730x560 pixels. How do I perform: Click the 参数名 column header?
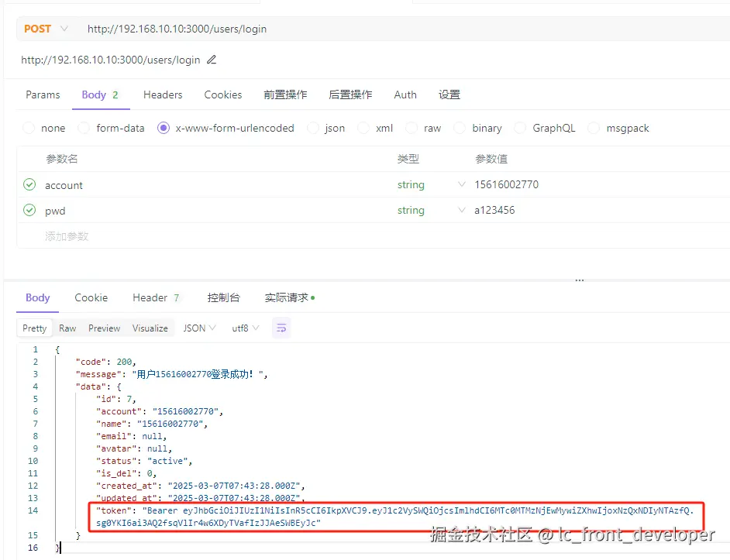click(61, 159)
